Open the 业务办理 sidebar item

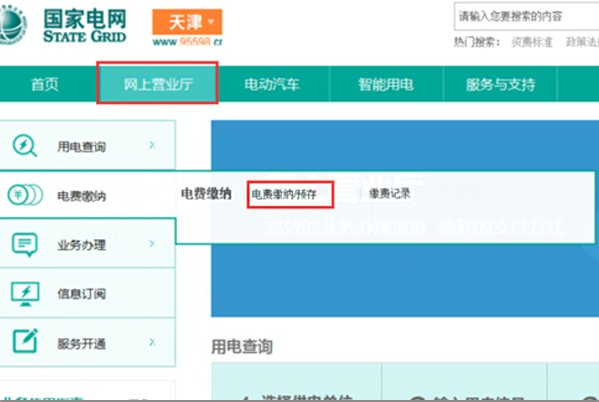pos(87,244)
